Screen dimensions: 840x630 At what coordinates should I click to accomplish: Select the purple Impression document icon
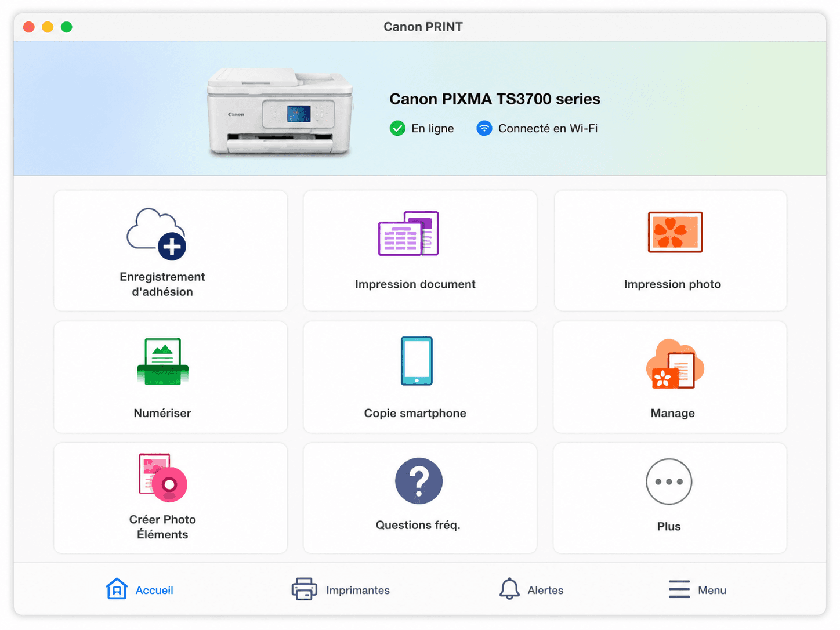point(408,233)
